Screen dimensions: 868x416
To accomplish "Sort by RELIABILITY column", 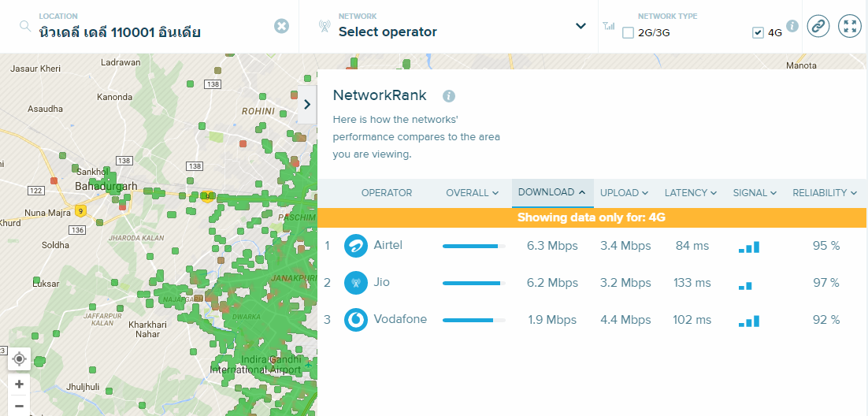I will click(x=825, y=193).
